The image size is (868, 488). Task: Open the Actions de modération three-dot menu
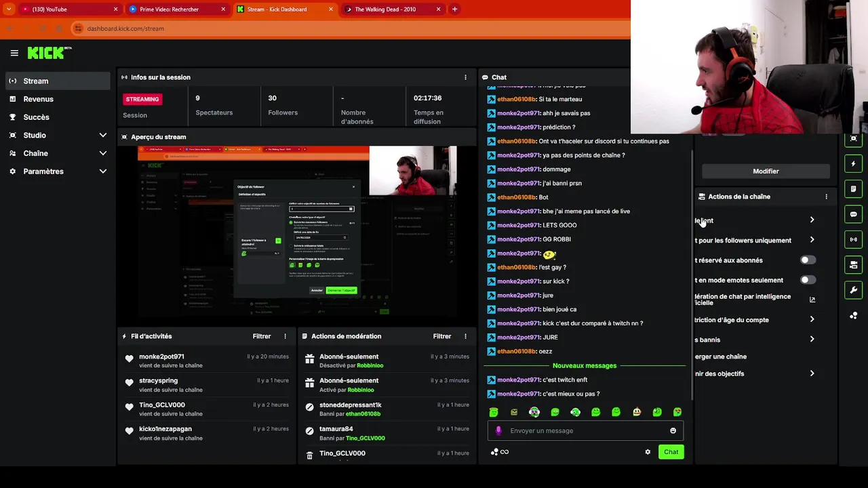[x=465, y=336]
